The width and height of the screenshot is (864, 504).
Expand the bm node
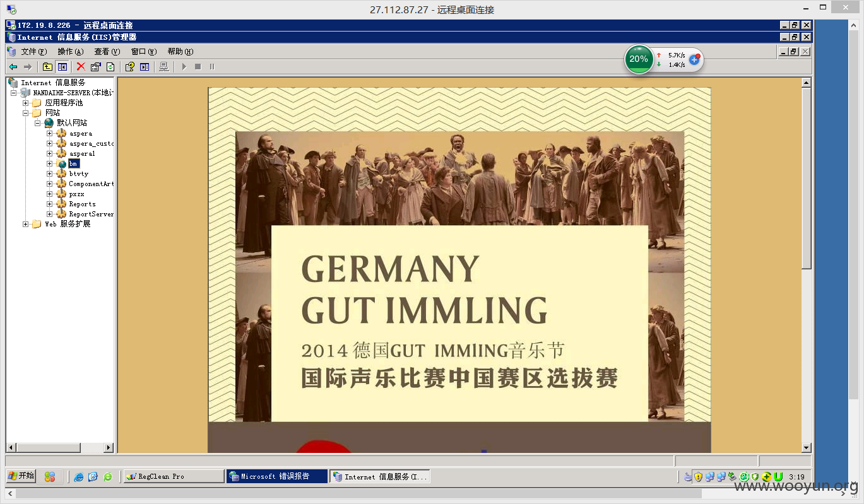pos(49,163)
